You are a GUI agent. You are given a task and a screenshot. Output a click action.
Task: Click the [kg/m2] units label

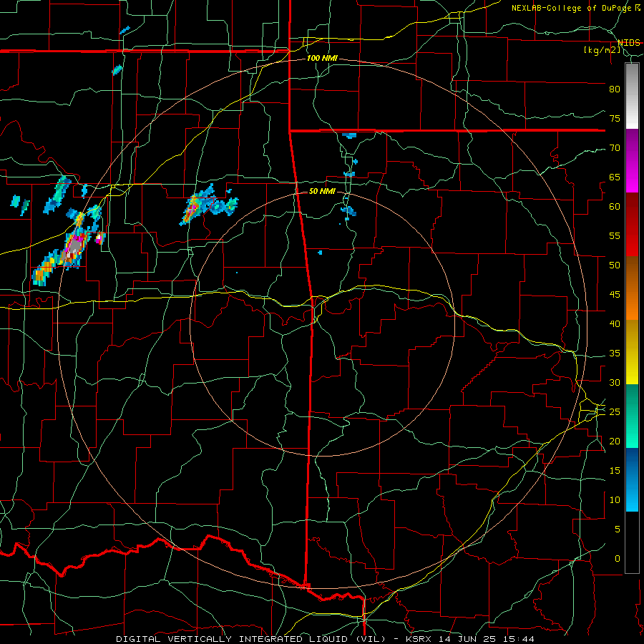tap(602, 50)
